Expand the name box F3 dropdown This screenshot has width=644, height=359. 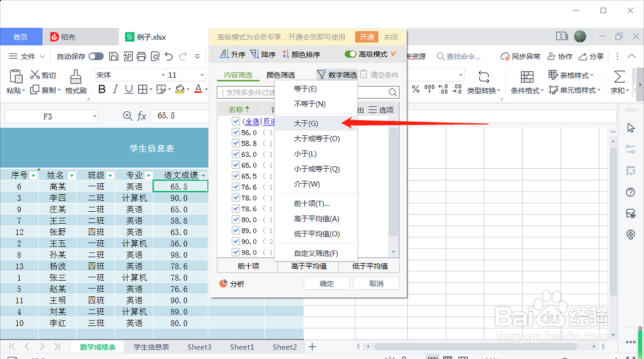pos(95,116)
